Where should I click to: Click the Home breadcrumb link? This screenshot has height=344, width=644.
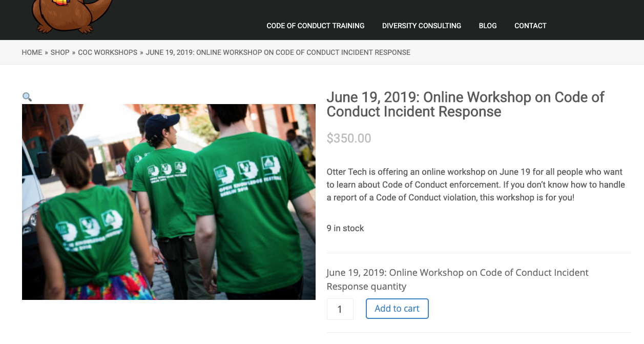pyautogui.click(x=32, y=52)
